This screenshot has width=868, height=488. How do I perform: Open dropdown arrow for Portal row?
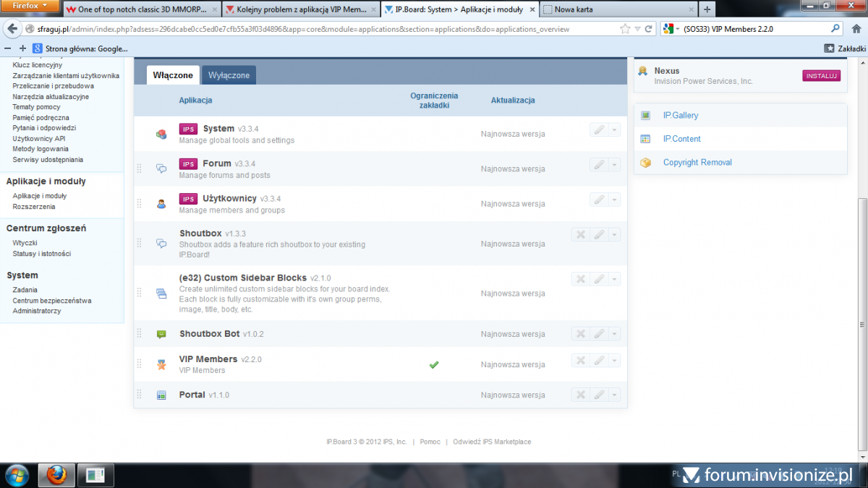(614, 395)
